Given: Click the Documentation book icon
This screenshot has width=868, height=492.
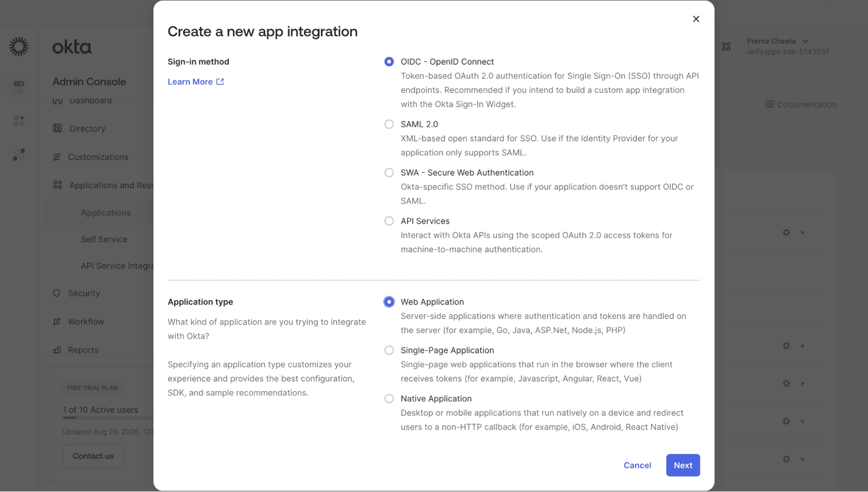Looking at the screenshot, I should [x=769, y=104].
